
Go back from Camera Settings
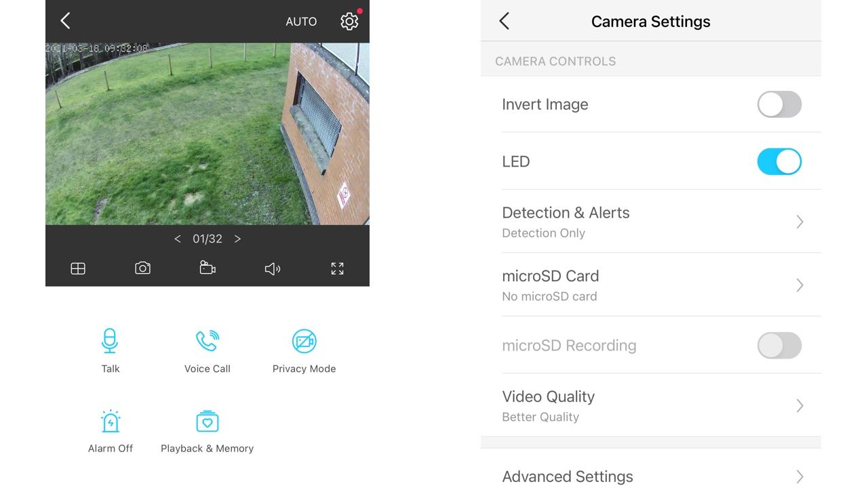[x=504, y=21]
